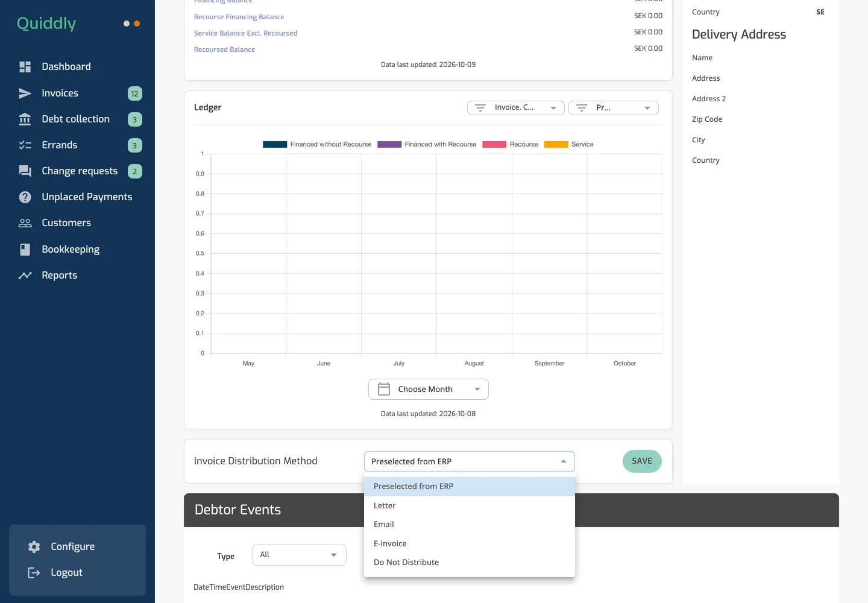The height and width of the screenshot is (603, 868).
Task: Click the Reports trend-line icon
Action: pyautogui.click(x=25, y=276)
